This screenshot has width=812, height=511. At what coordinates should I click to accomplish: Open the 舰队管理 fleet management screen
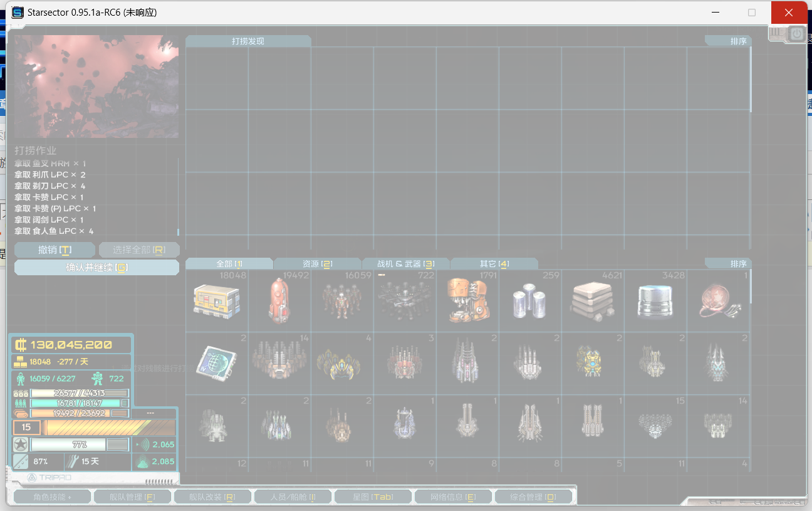tap(132, 497)
